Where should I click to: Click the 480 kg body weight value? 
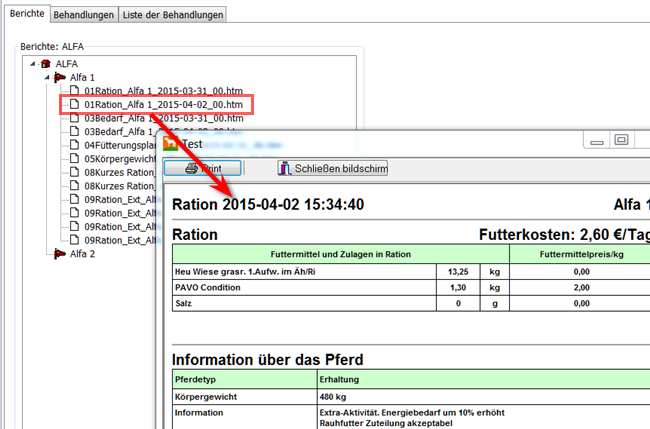(332, 397)
